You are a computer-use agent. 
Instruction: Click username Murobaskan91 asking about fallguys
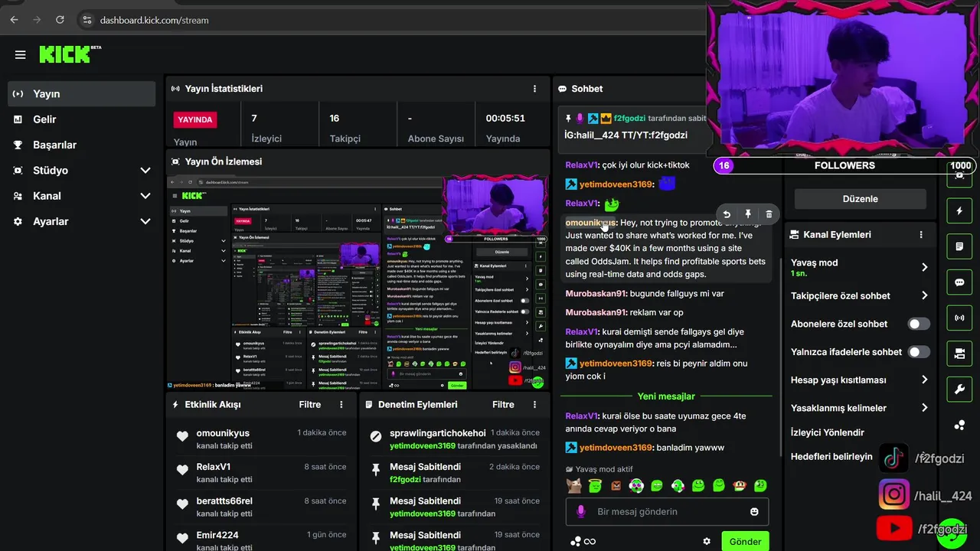tap(596, 293)
